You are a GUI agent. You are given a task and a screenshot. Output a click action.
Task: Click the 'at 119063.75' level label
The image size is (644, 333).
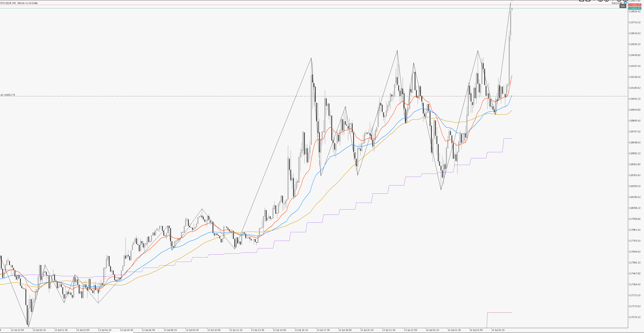click(8, 95)
